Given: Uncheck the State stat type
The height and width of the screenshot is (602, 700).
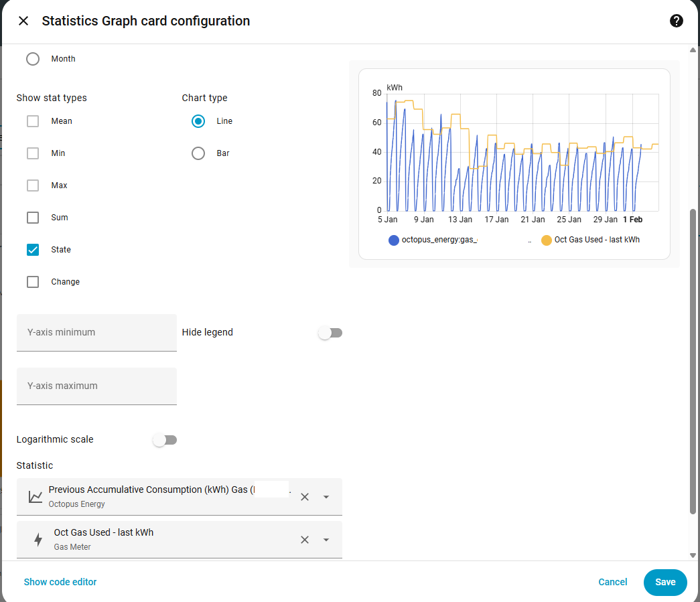Looking at the screenshot, I should point(33,250).
